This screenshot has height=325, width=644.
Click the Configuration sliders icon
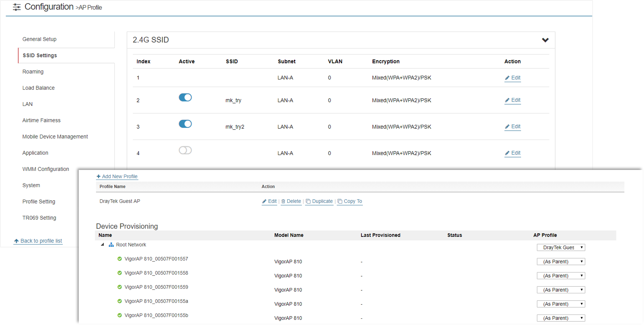pyautogui.click(x=16, y=7)
